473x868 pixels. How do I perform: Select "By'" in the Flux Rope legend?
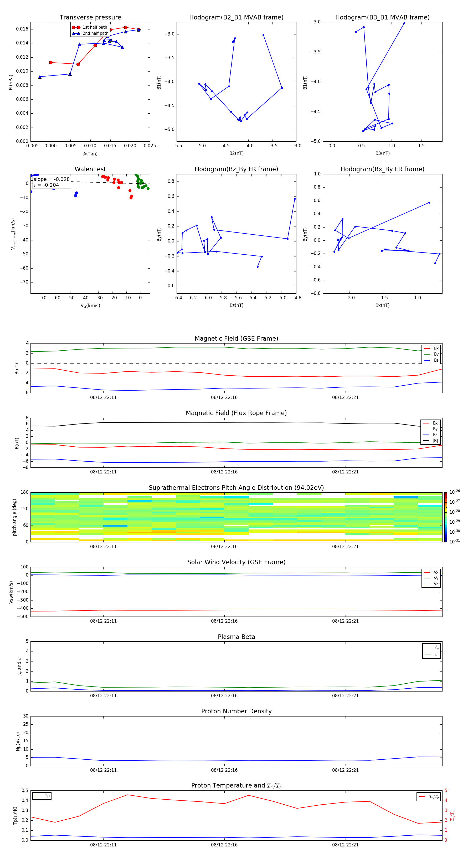pyautogui.click(x=431, y=429)
